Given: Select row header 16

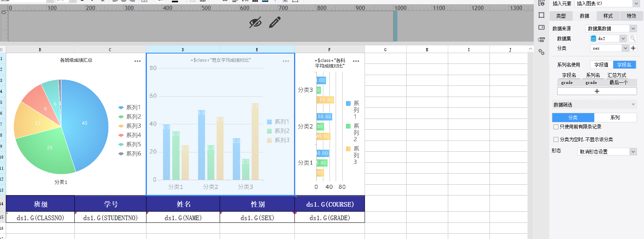Looking at the screenshot, I should tap(2, 228).
